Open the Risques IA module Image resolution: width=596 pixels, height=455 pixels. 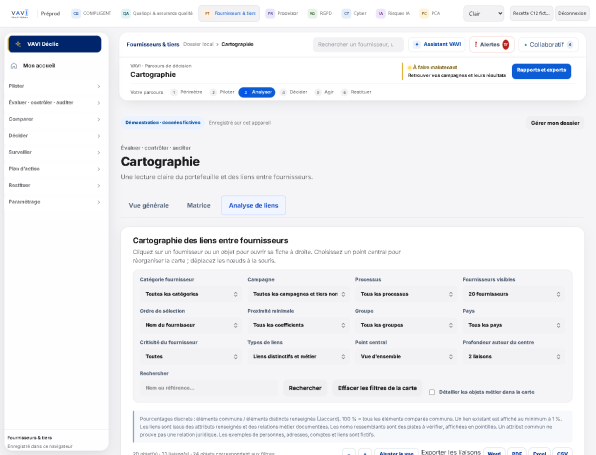393,13
